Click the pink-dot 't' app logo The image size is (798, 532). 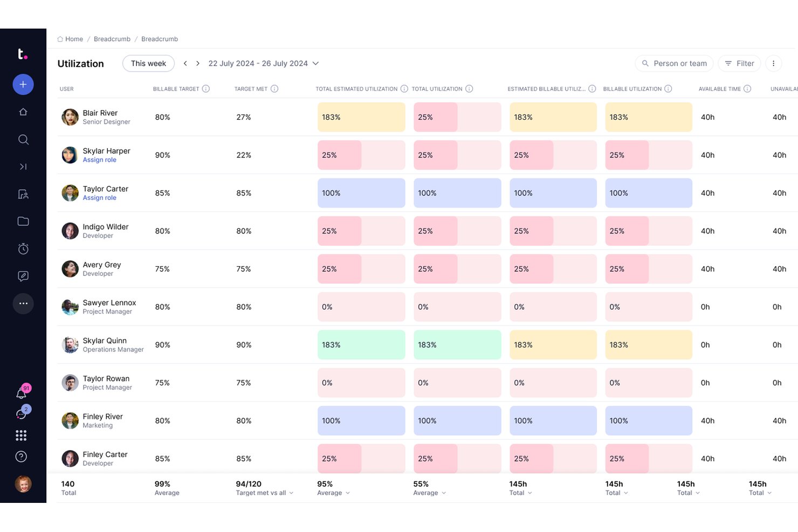[22, 54]
